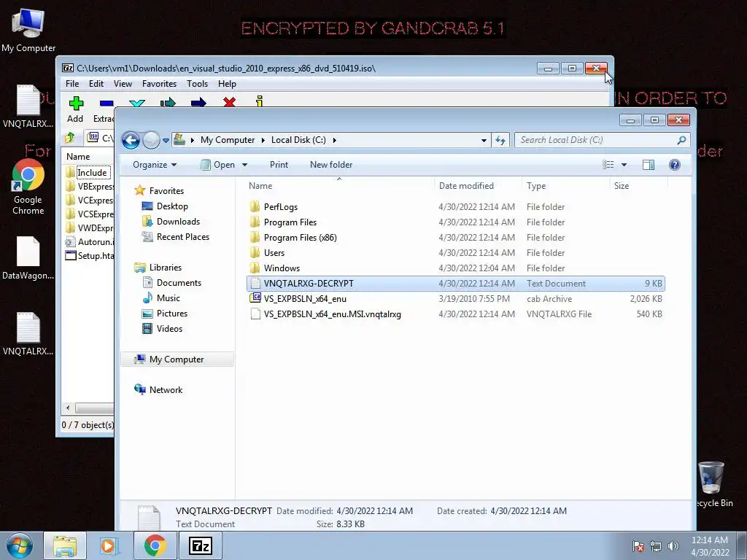
Task: Select Downloads in the navigation pane
Action: pos(171,222)
